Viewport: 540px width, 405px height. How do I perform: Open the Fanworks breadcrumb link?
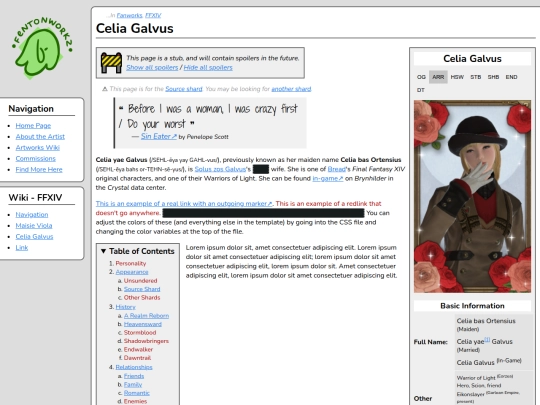(x=129, y=15)
